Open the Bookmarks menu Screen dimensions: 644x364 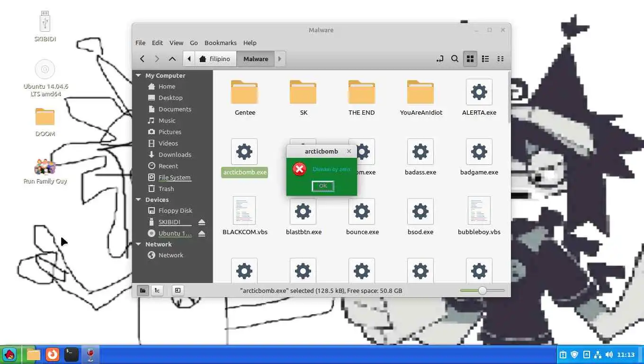click(x=220, y=43)
